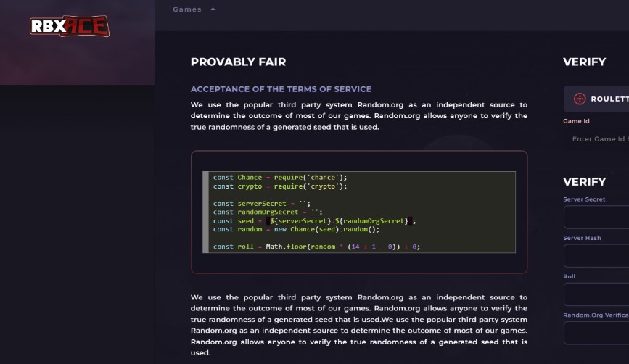The image size is (629, 364).
Task: Click the Server Hash input box
Action: (x=596, y=256)
